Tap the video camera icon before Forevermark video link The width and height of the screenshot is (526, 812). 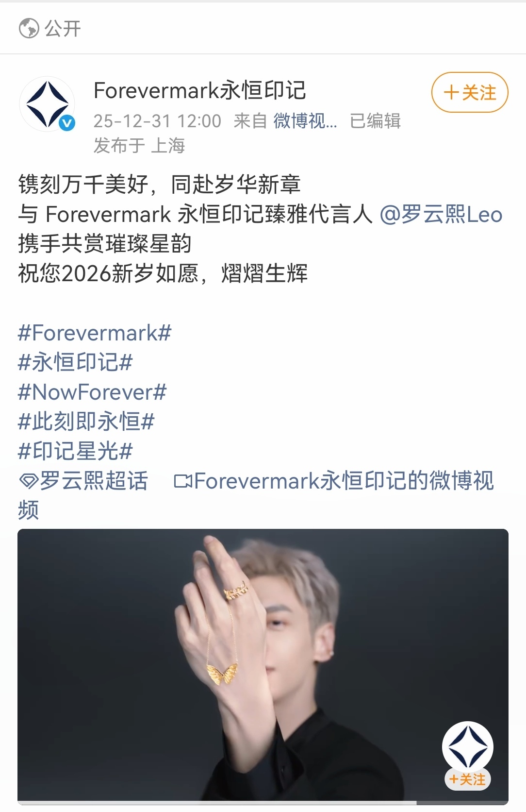click(x=183, y=481)
